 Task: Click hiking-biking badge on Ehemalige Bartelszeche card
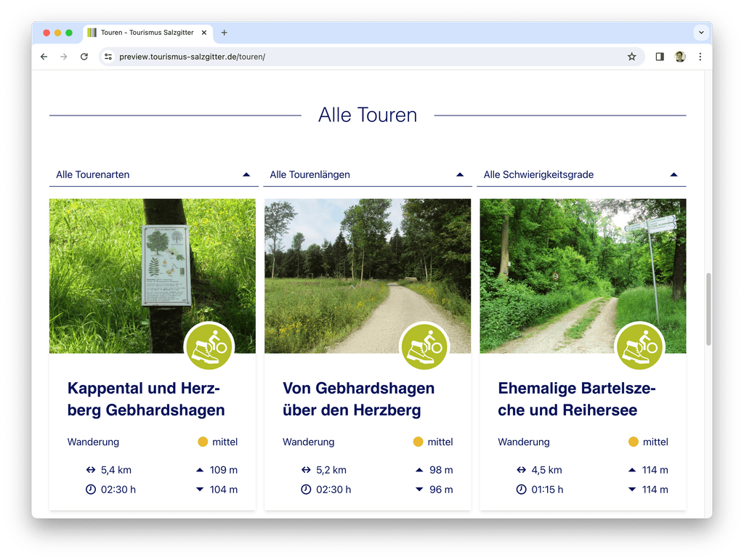click(x=639, y=346)
